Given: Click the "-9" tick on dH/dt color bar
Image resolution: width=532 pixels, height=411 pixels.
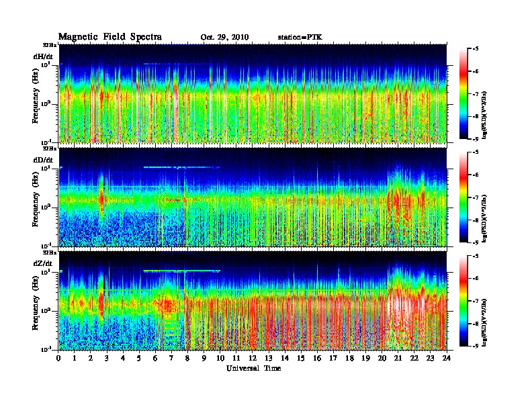Looking at the screenshot, I should [x=476, y=139].
